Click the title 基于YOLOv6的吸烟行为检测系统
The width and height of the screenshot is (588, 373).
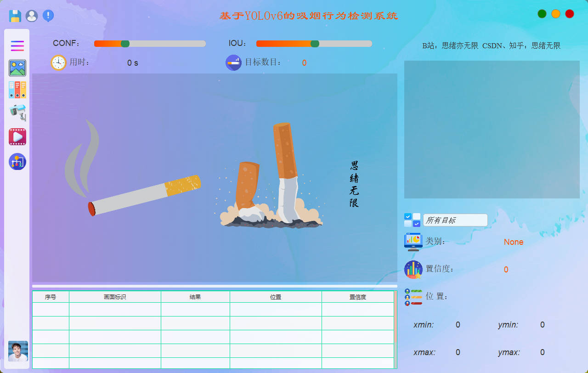(309, 16)
